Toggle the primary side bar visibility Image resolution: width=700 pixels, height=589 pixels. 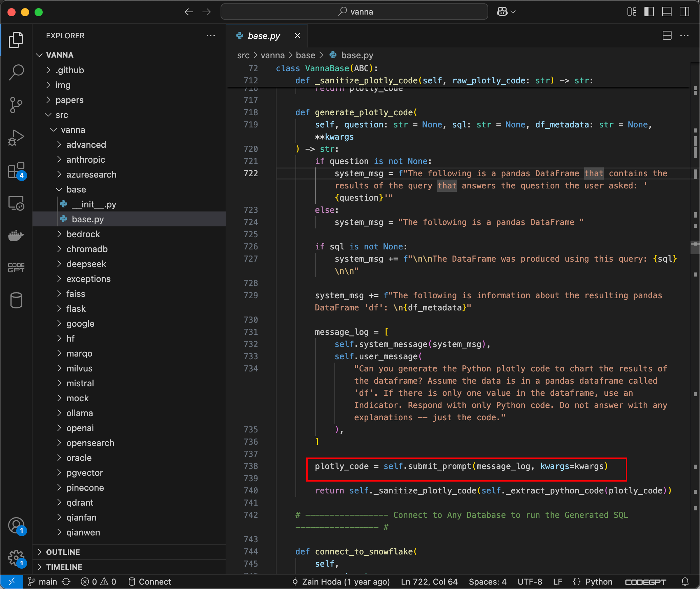649,12
